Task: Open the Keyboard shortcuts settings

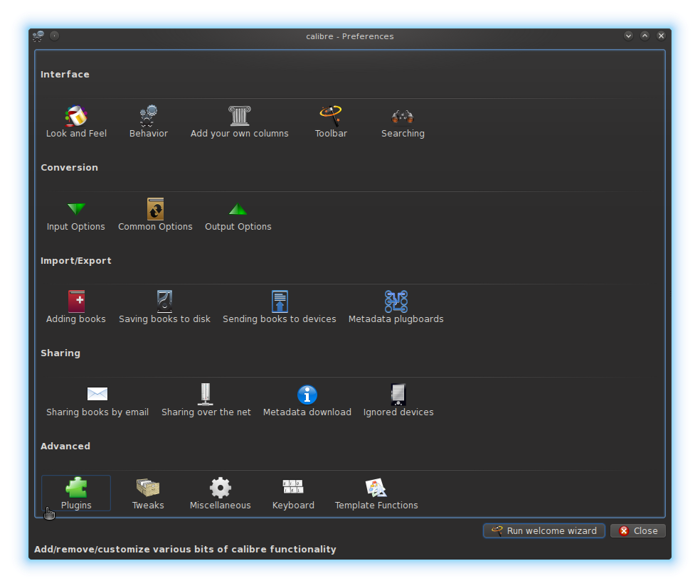Action: click(293, 494)
